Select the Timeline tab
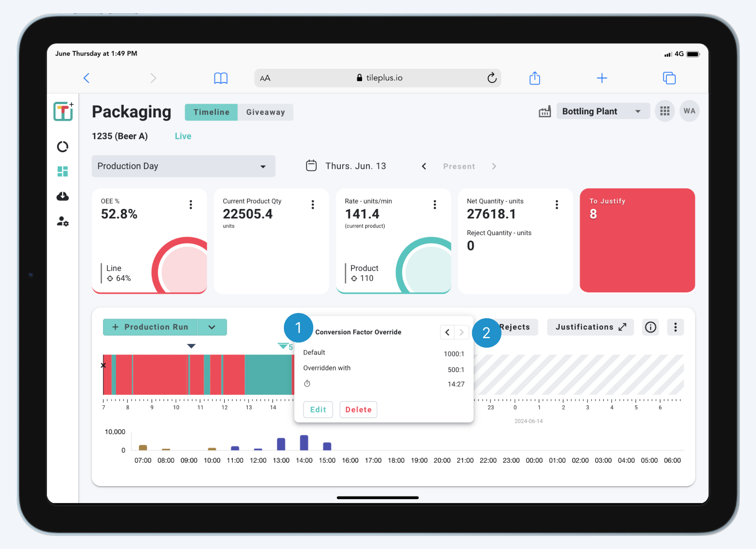The height and width of the screenshot is (549, 756). tap(211, 112)
